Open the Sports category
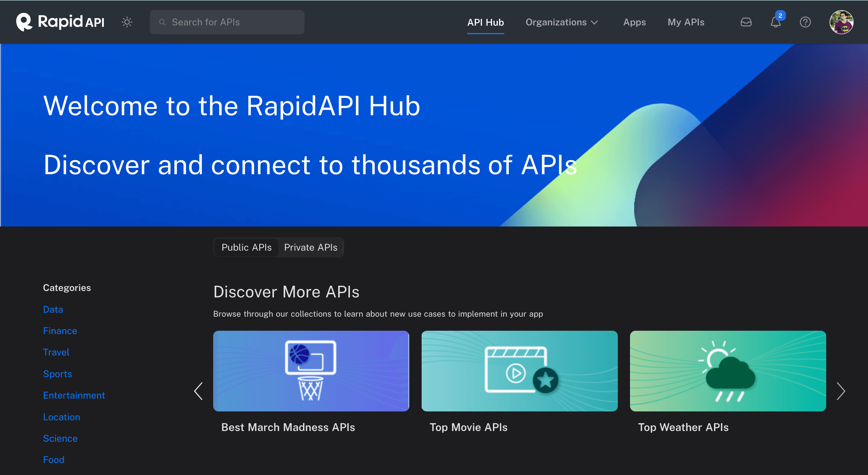Screen dimensions: 868x475 coord(57,374)
